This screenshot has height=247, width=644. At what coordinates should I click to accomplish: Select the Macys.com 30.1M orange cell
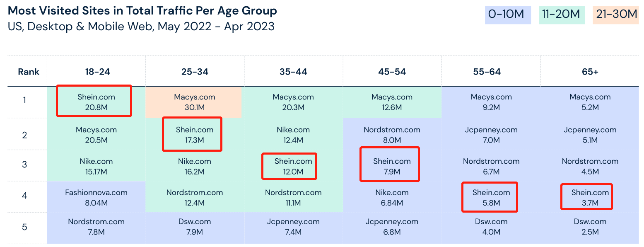195,102
